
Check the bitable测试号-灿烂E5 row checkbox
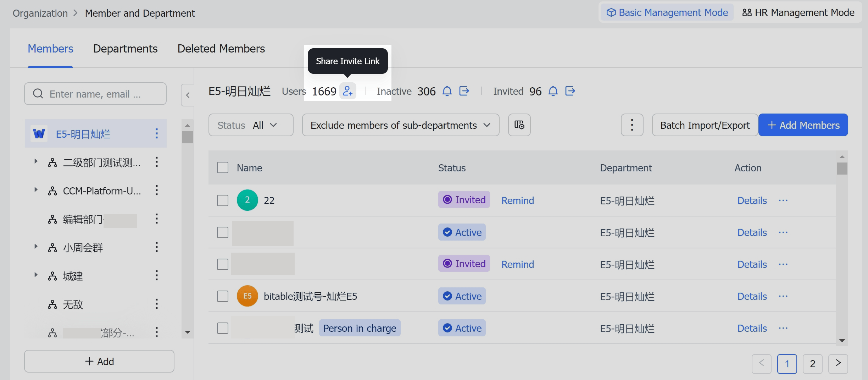(x=222, y=296)
